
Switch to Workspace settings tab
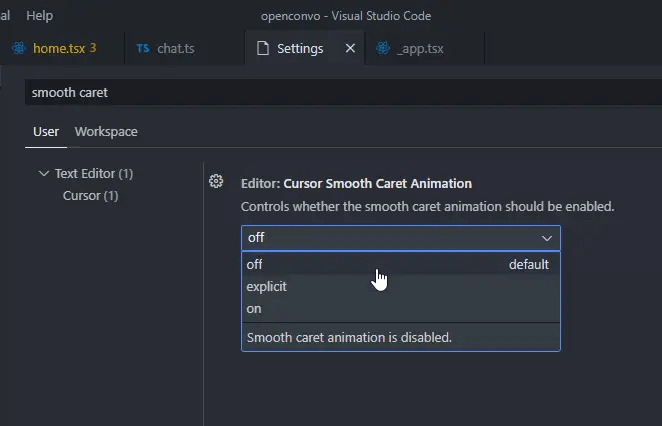pos(106,131)
